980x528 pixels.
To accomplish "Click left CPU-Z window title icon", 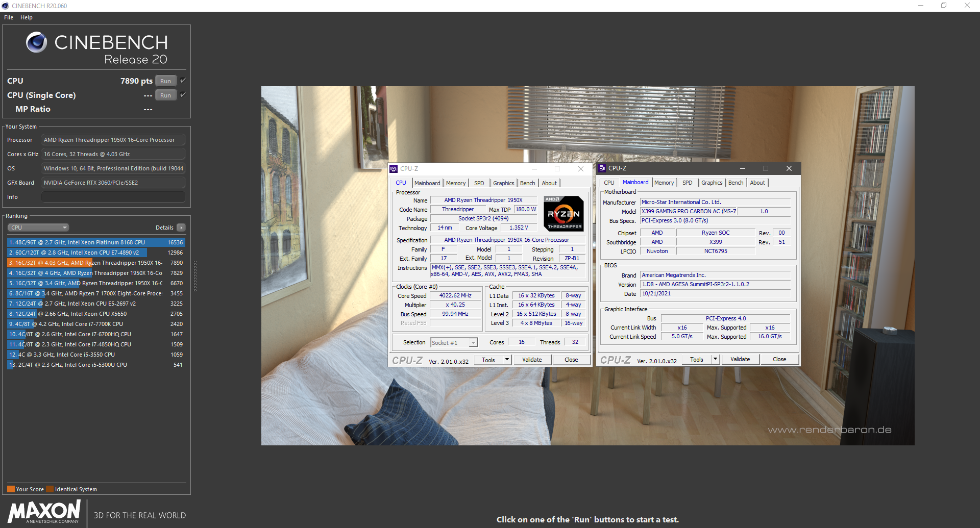I will 394,169.
